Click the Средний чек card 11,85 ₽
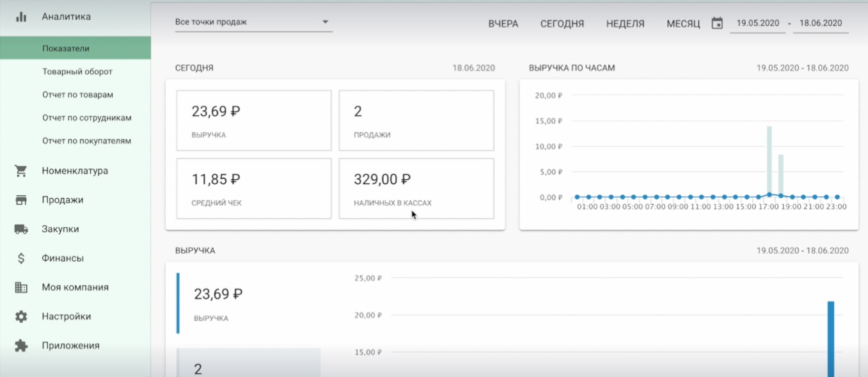 click(x=254, y=189)
